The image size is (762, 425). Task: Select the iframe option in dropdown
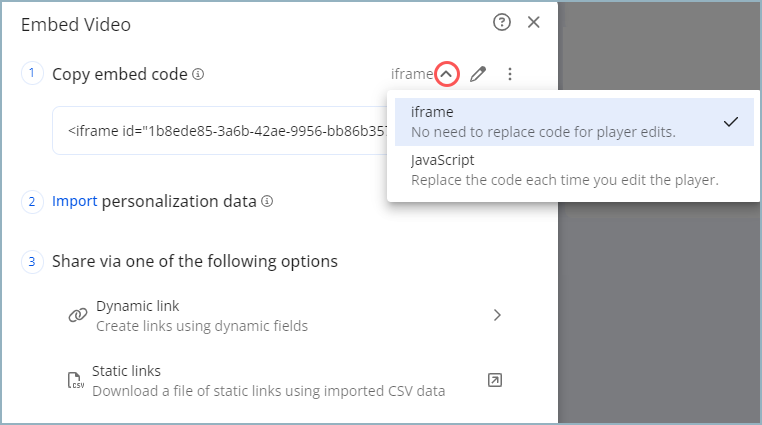click(574, 122)
